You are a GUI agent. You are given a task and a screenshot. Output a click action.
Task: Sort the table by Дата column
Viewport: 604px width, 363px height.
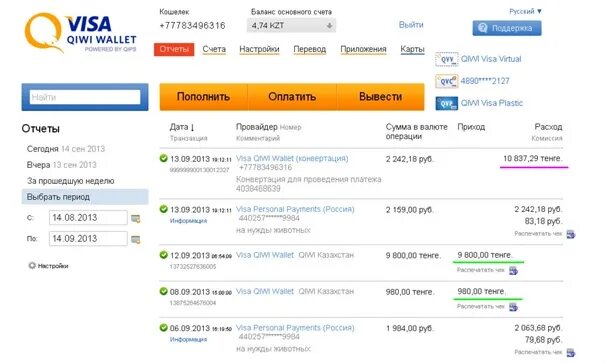point(182,127)
